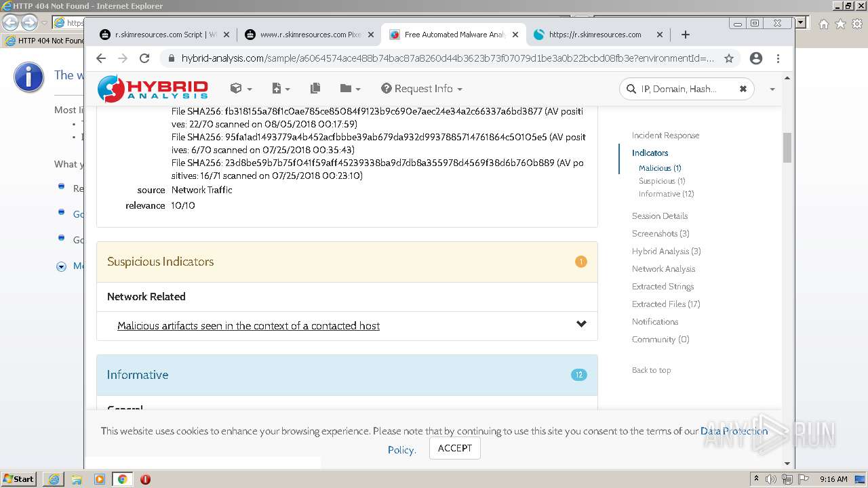This screenshot has height=488, width=868.
Task: Click the search field IP, Domain, Hash
Action: point(686,89)
